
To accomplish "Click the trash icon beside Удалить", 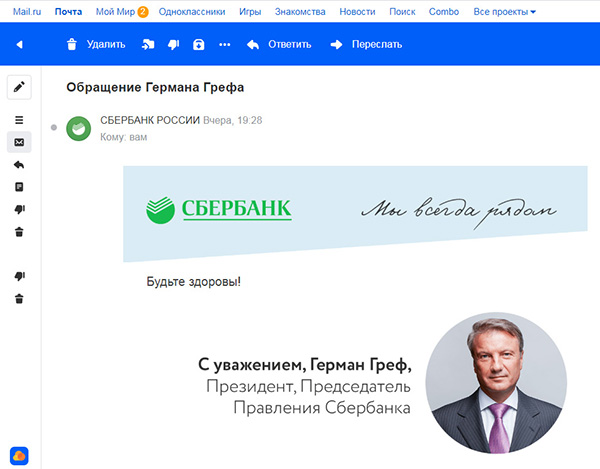I will click(72, 44).
